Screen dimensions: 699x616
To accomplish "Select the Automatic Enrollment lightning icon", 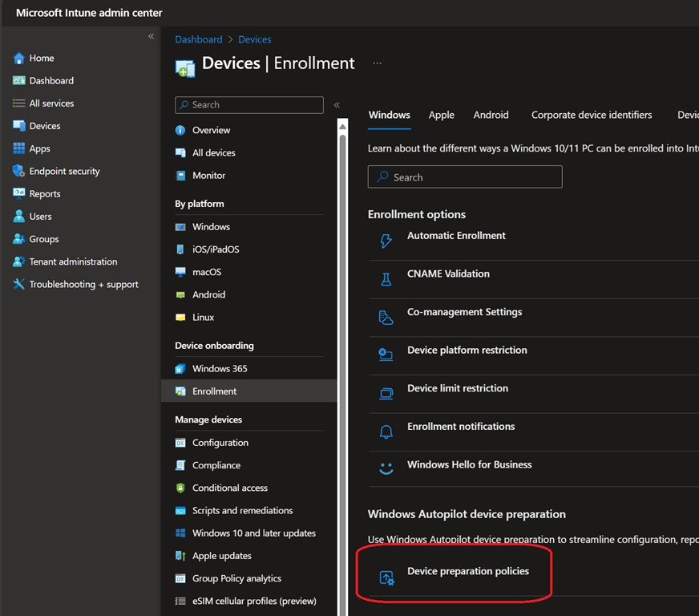I will (x=386, y=241).
